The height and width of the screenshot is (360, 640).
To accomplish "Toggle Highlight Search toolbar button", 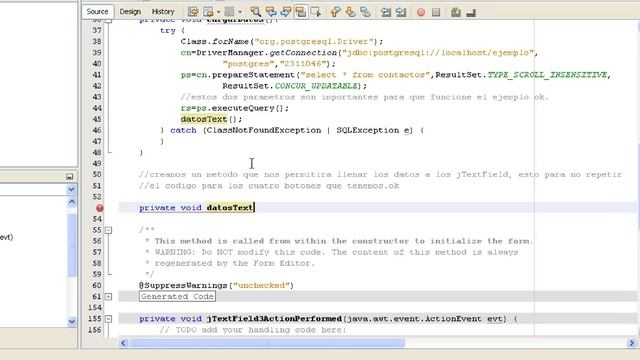I will [301, 12].
